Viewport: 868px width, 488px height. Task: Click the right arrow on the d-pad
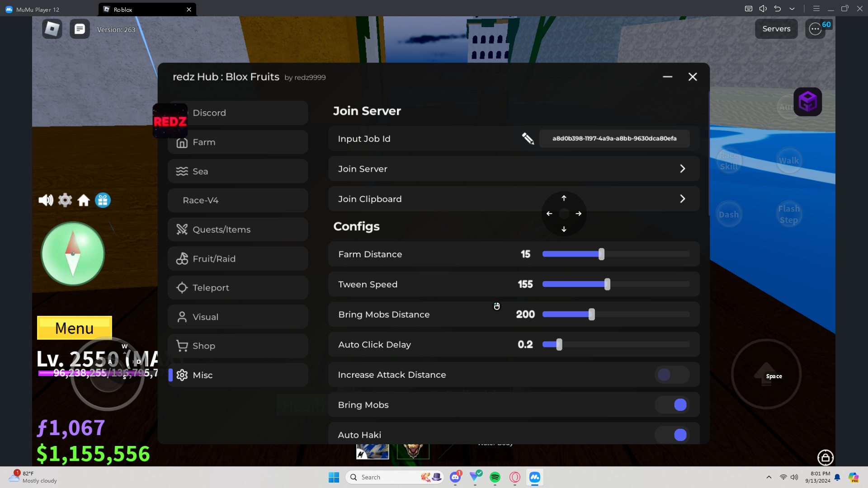coord(579,214)
